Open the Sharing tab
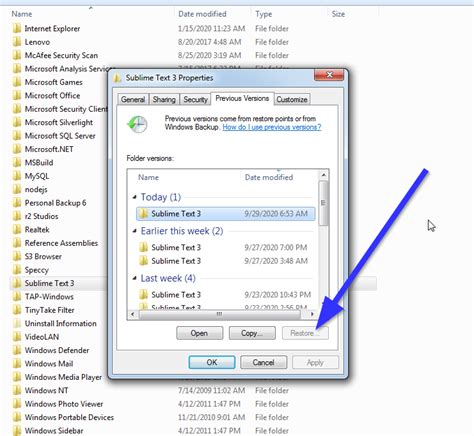474x436 pixels. point(164,99)
